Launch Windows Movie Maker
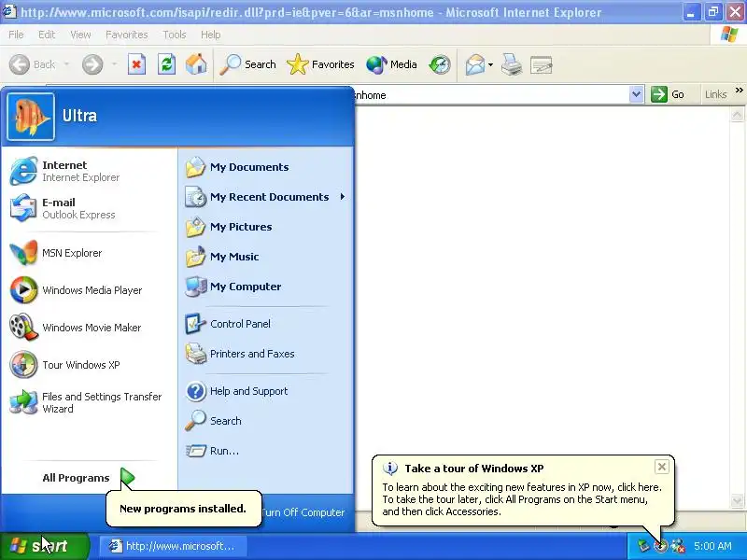The height and width of the screenshot is (560, 747). pyautogui.click(x=89, y=328)
